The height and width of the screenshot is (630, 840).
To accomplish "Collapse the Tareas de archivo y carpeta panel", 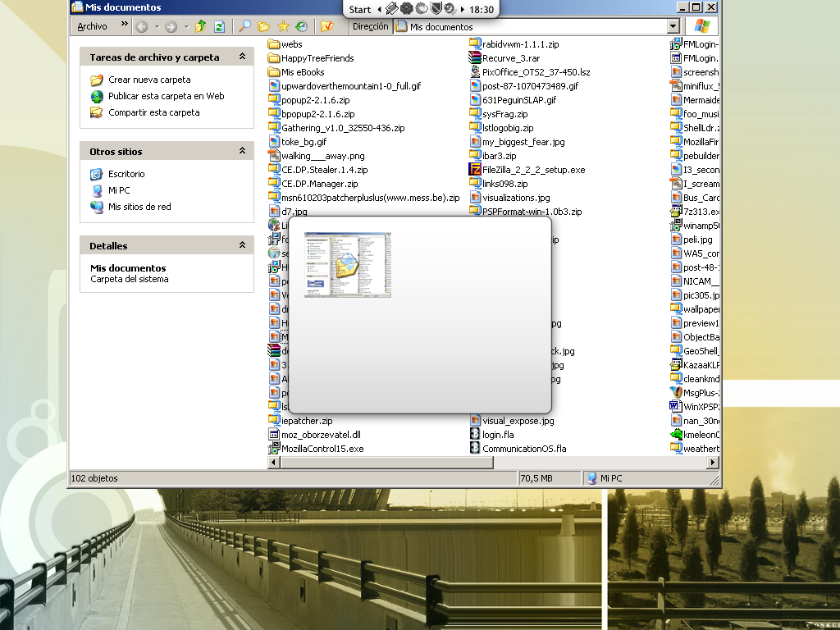I will [242, 57].
